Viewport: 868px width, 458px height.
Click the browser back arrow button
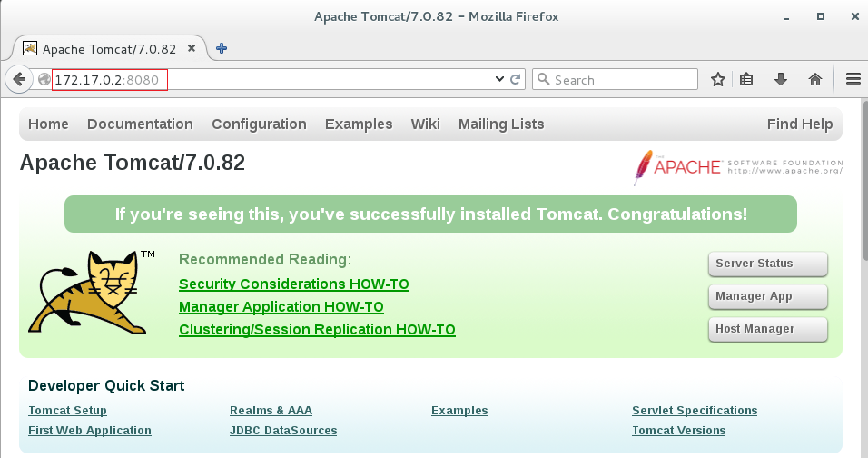tap(19, 80)
